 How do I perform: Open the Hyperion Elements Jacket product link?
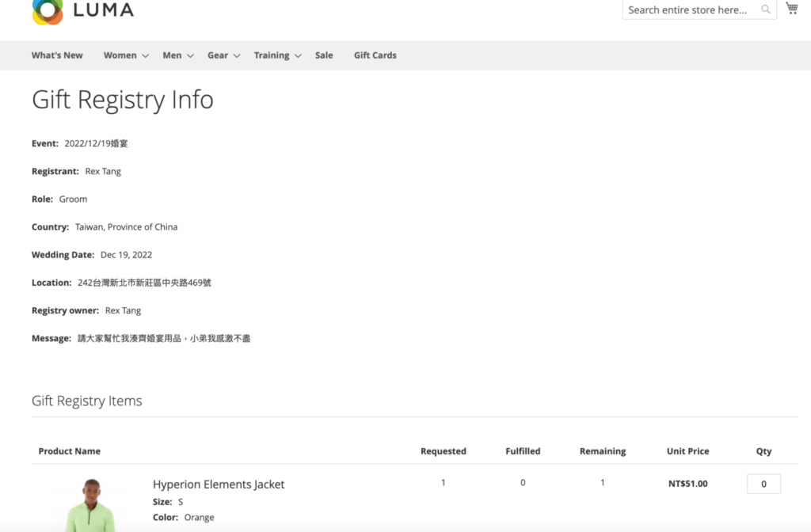click(219, 484)
